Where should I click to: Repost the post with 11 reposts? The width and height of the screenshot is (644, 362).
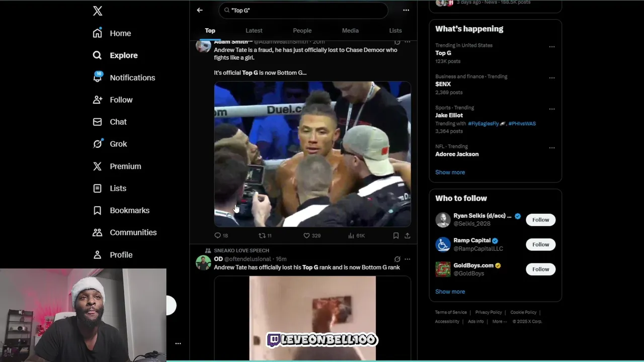pos(265,235)
